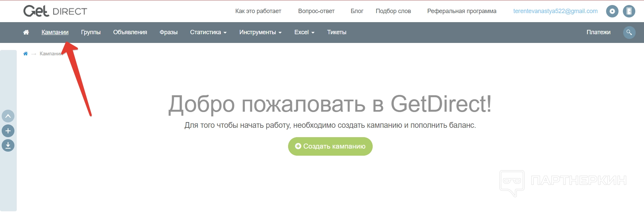
Task: Visit the Блог link
Action: point(357,11)
